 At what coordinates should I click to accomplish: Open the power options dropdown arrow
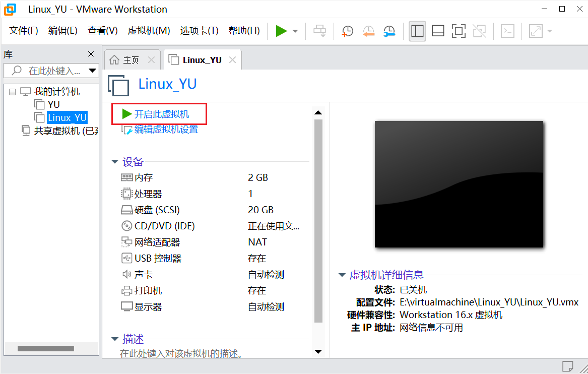295,31
